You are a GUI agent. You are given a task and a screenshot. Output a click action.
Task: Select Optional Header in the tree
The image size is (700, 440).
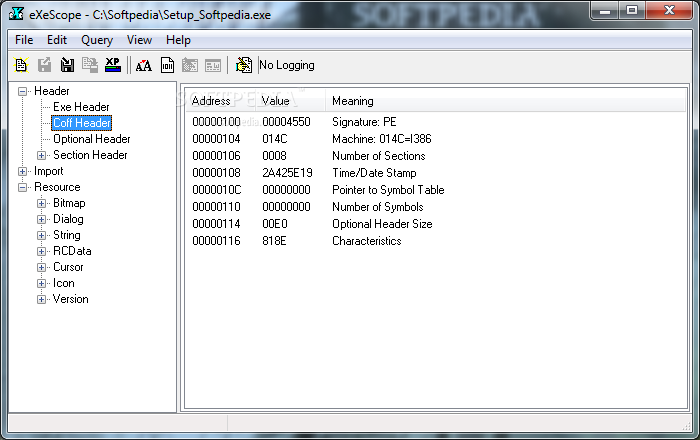92,139
